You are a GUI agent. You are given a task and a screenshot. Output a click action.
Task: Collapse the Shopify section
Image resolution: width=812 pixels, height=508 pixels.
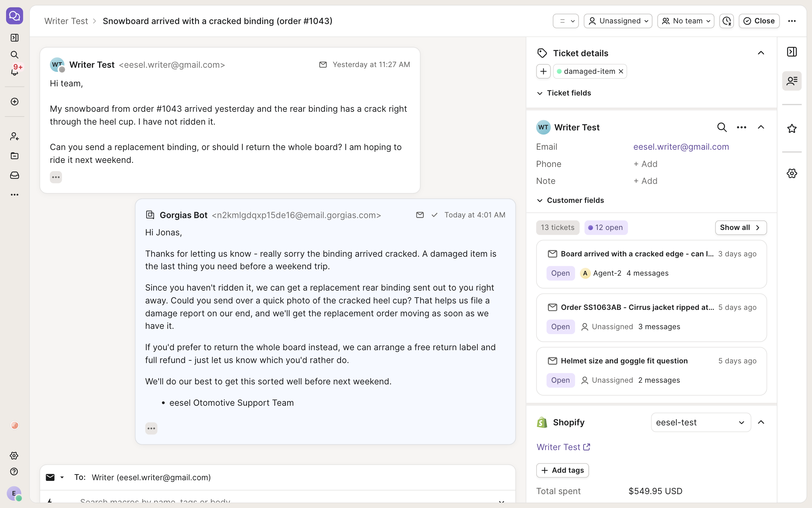point(761,422)
